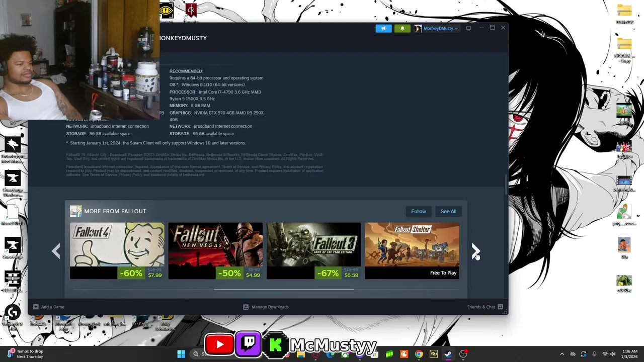Screen dimensions: 644x362
Task: Click the Twitch logo overlay
Action: pyautogui.click(x=249, y=344)
